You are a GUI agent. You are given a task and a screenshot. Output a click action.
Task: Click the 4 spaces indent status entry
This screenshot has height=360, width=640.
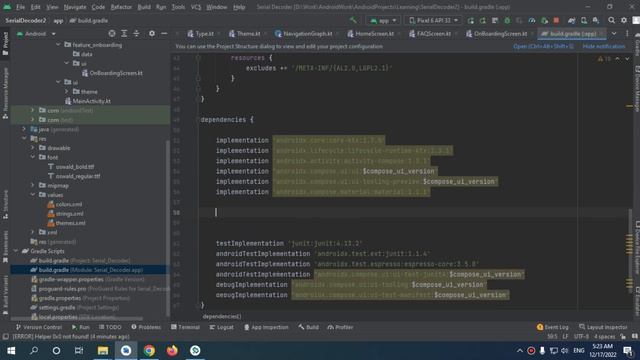click(604, 337)
